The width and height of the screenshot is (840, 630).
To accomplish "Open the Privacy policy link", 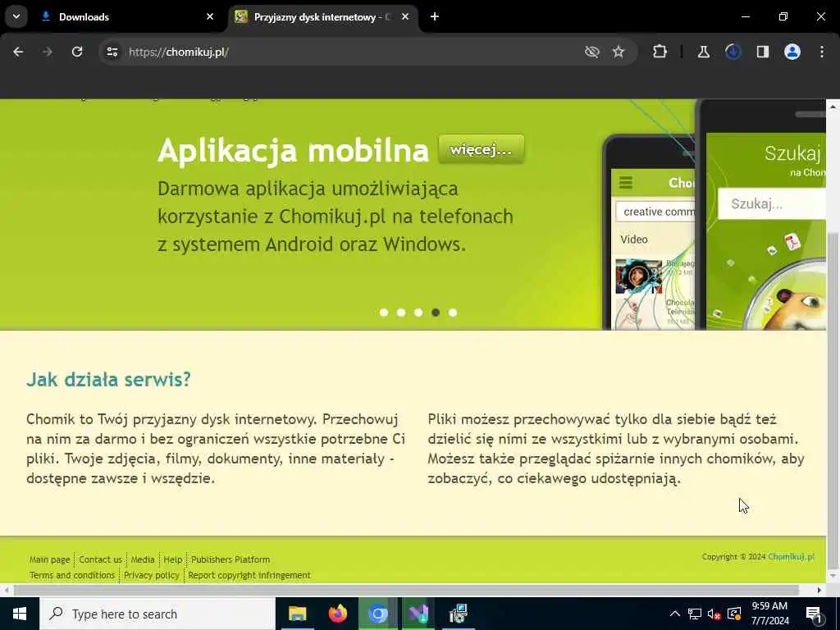I will coord(152,575).
